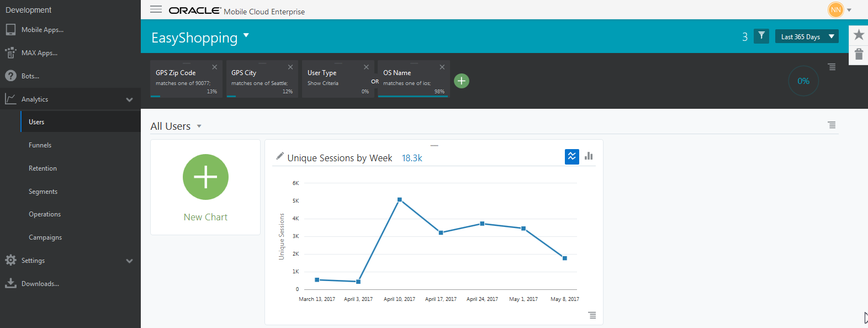
Task: Open the hamburger navigation menu
Action: pos(156,9)
